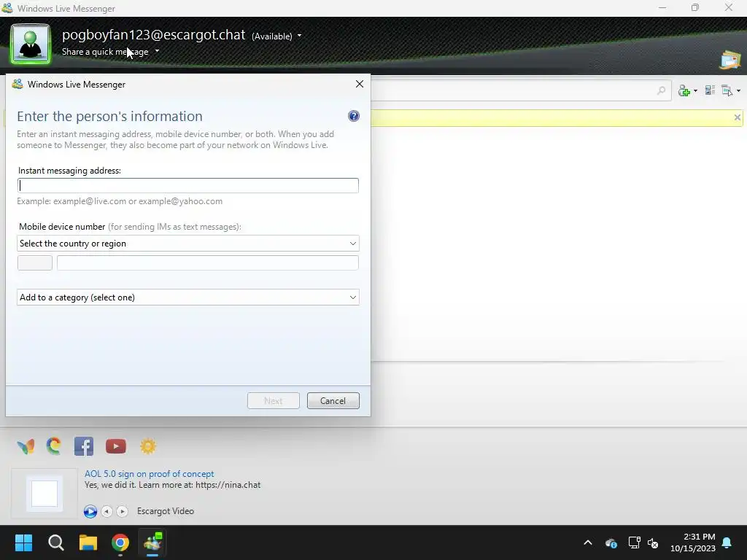Click Share a quick message text
The height and width of the screenshot is (560, 747).
[105, 52]
